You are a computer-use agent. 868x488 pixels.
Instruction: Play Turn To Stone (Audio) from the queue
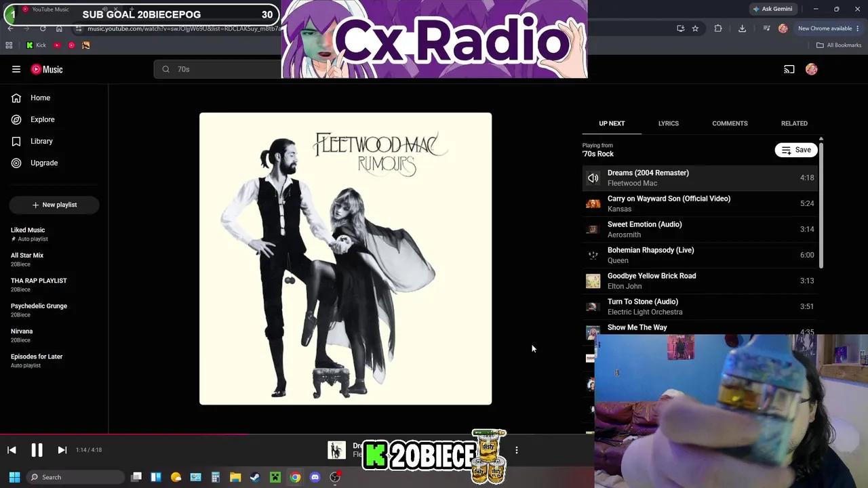click(700, 306)
